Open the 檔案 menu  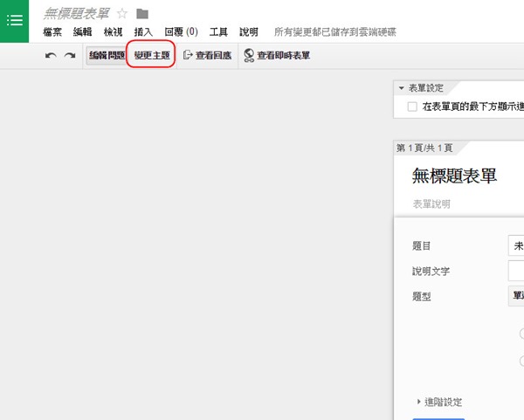coord(52,32)
